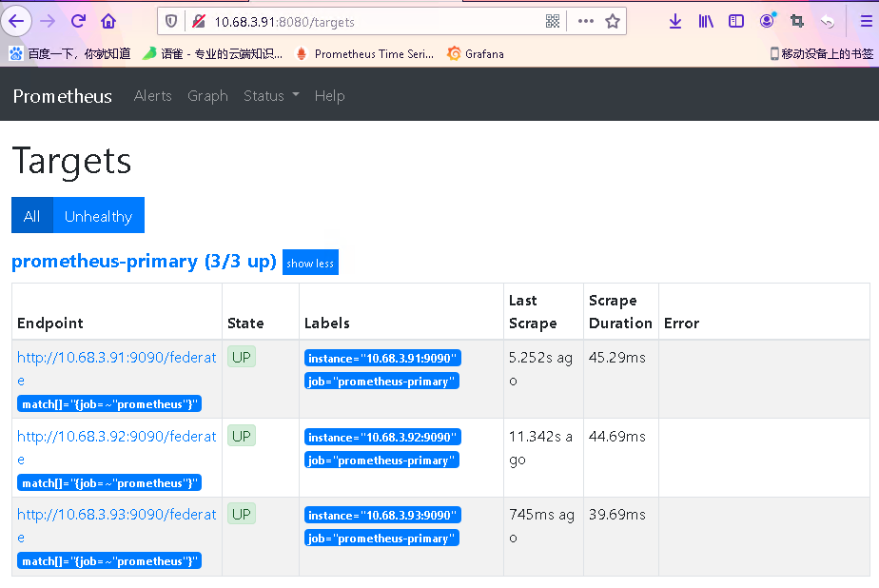Collapse targets with show less button

click(310, 263)
